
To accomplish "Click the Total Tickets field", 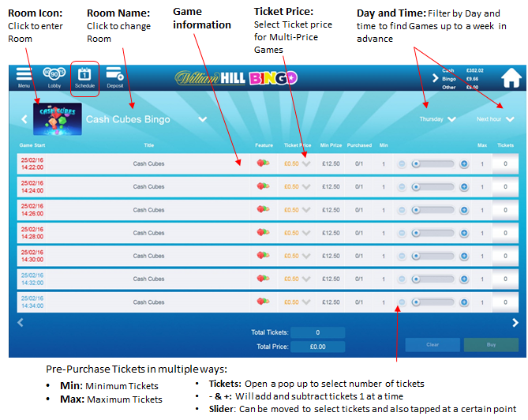I will pyautogui.click(x=317, y=332).
